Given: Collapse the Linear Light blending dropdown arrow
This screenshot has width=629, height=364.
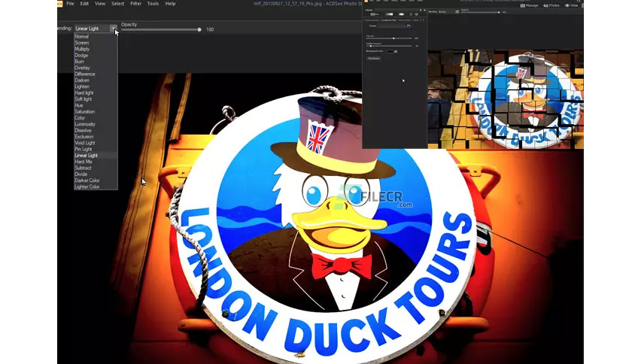Looking at the screenshot, I should tap(114, 29).
